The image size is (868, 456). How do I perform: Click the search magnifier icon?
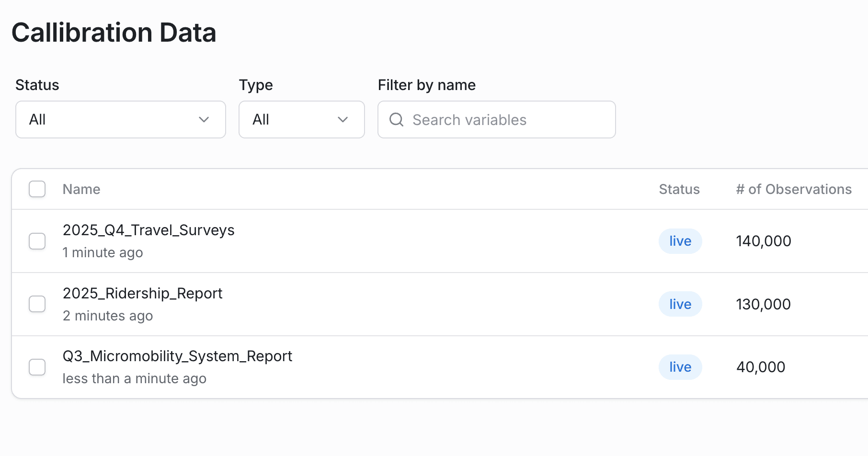click(x=396, y=120)
